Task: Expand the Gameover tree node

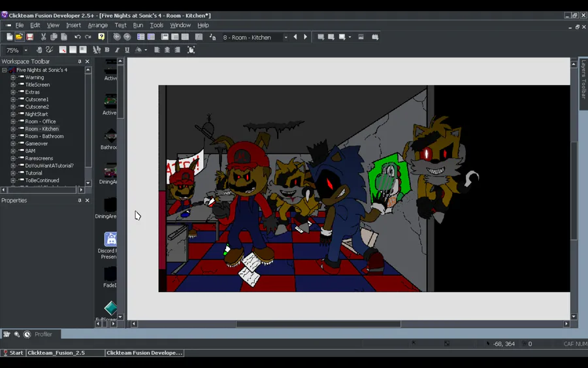Action: (x=13, y=144)
